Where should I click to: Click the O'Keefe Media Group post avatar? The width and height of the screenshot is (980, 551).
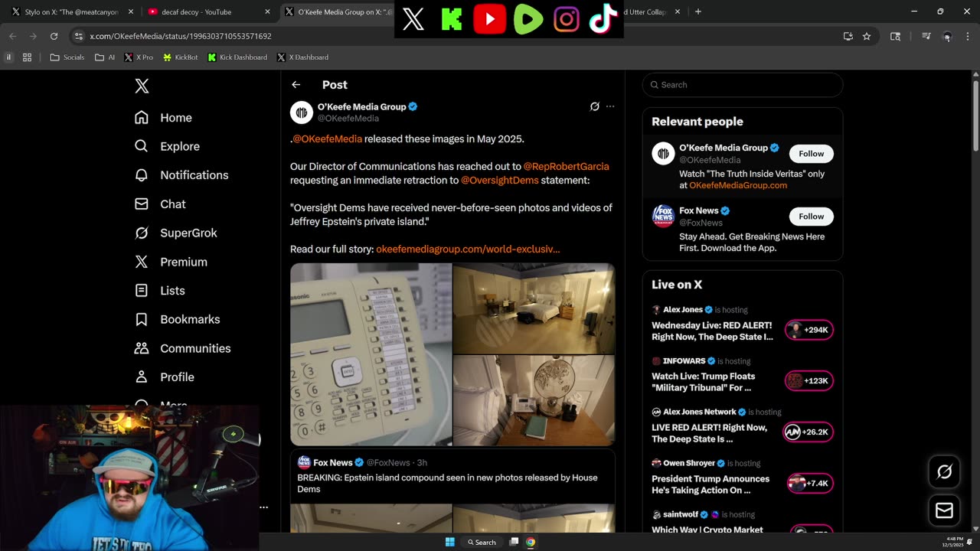click(302, 112)
